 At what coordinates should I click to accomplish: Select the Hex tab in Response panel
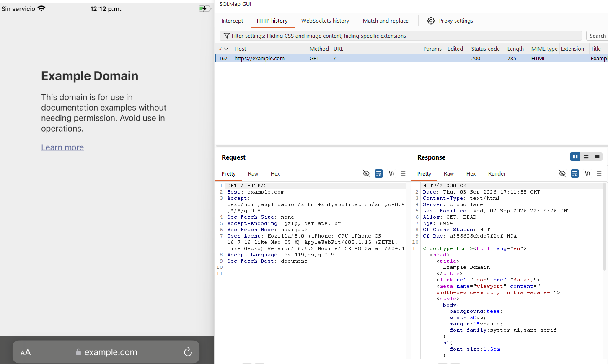click(471, 173)
